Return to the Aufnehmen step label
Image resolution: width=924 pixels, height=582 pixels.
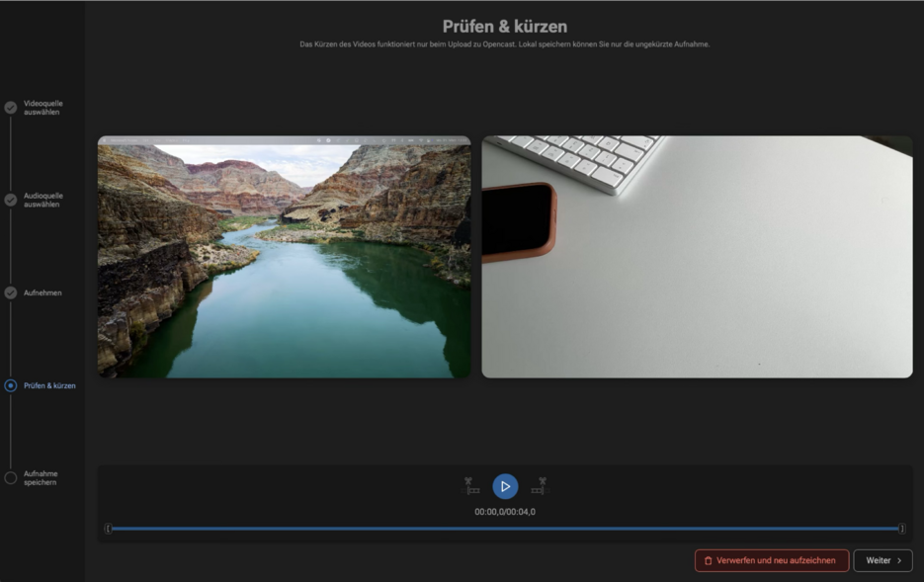tap(42, 292)
